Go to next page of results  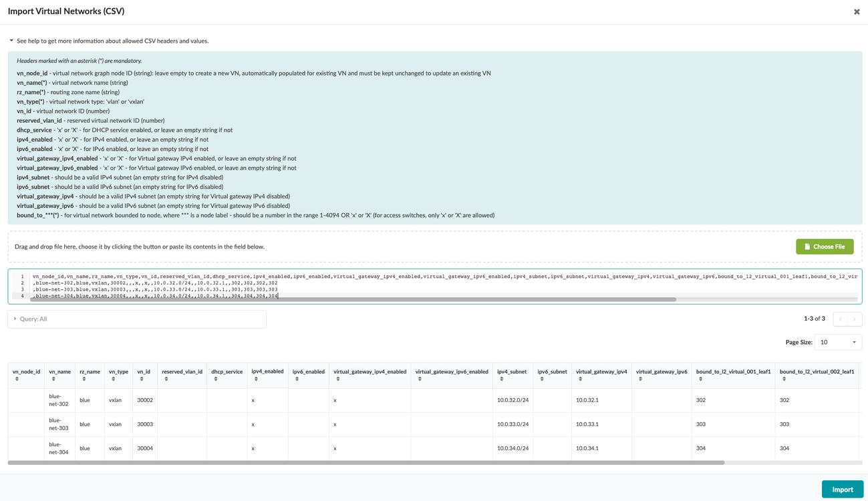click(x=854, y=319)
